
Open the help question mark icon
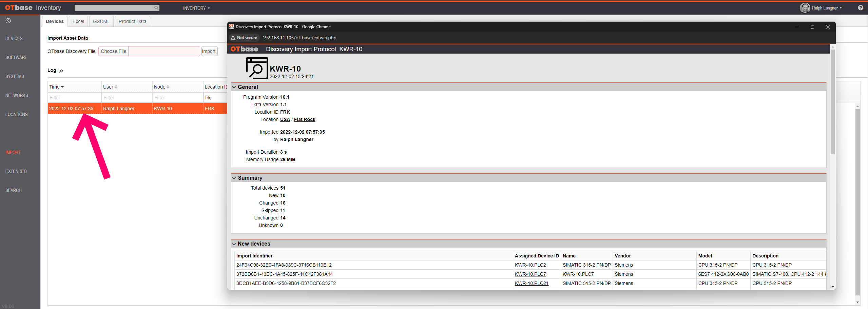click(860, 8)
